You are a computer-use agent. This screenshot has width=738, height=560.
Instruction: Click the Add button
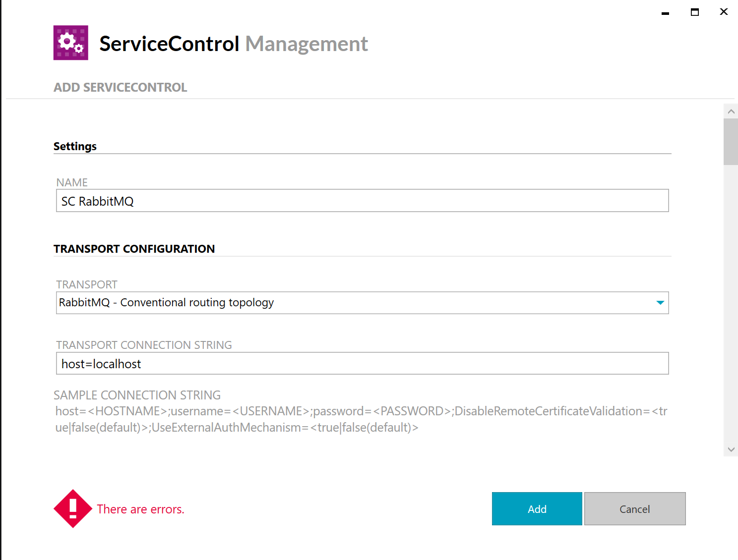(537, 508)
